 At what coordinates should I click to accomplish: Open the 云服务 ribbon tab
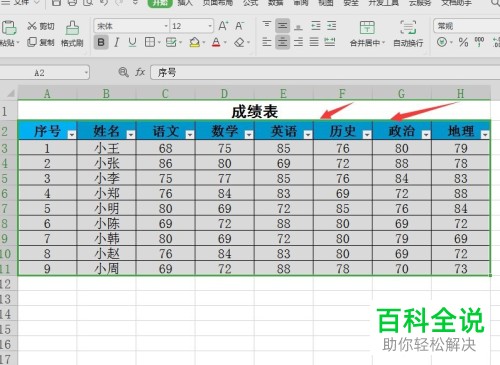[x=420, y=3]
